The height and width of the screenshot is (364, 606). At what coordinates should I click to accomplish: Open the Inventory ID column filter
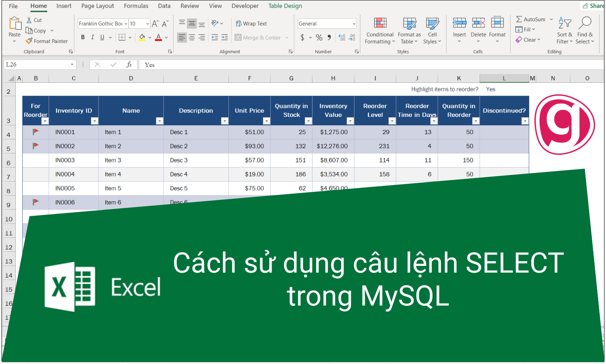coord(95,121)
